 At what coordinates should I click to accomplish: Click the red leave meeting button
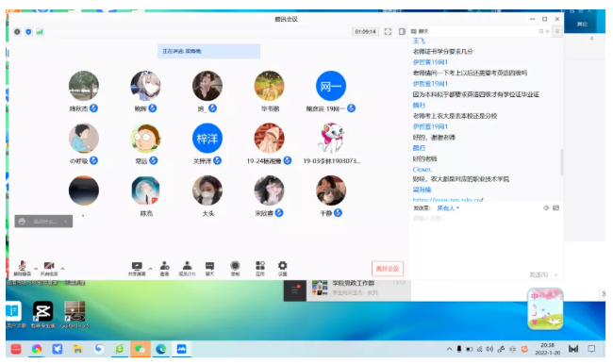point(388,269)
